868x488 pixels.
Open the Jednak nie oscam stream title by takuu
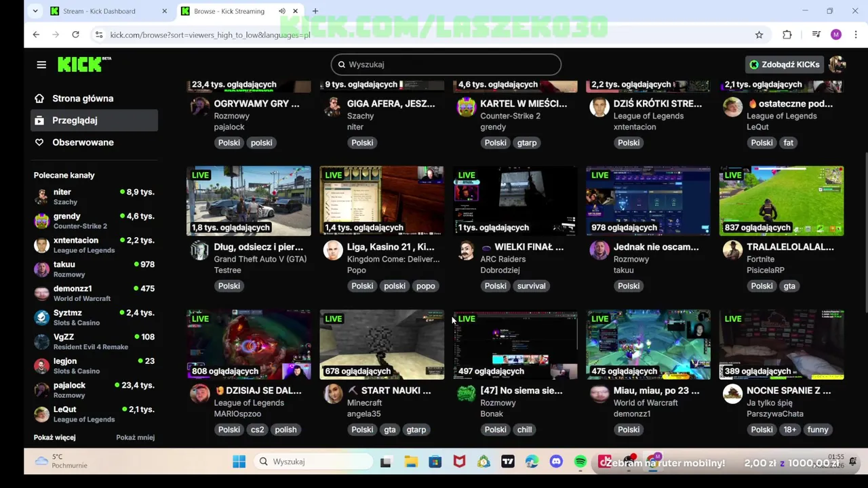656,247
